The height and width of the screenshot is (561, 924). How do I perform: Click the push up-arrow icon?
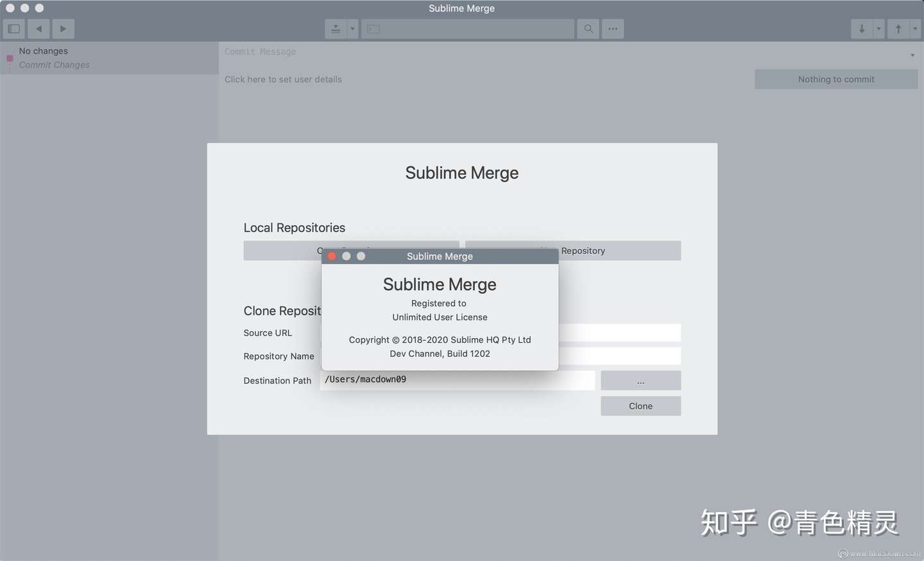[x=898, y=29]
